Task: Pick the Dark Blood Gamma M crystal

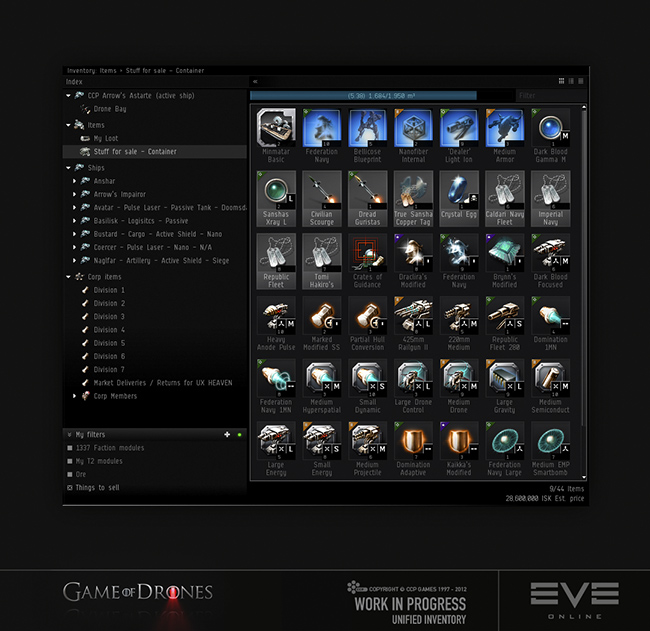Action: pyautogui.click(x=551, y=128)
